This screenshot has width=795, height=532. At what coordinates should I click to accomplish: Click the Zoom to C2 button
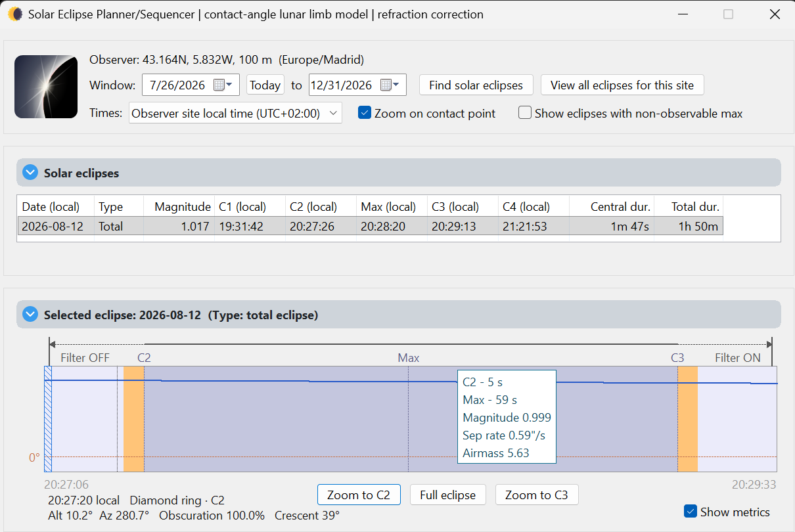click(359, 495)
